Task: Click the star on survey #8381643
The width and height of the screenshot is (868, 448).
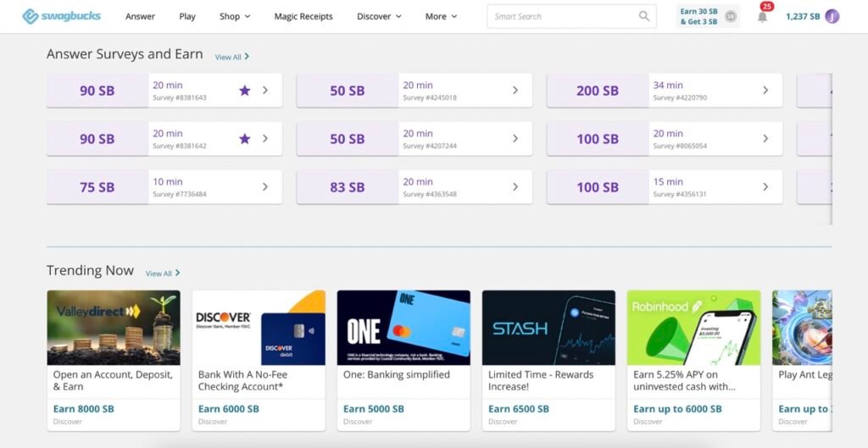Action: click(245, 90)
